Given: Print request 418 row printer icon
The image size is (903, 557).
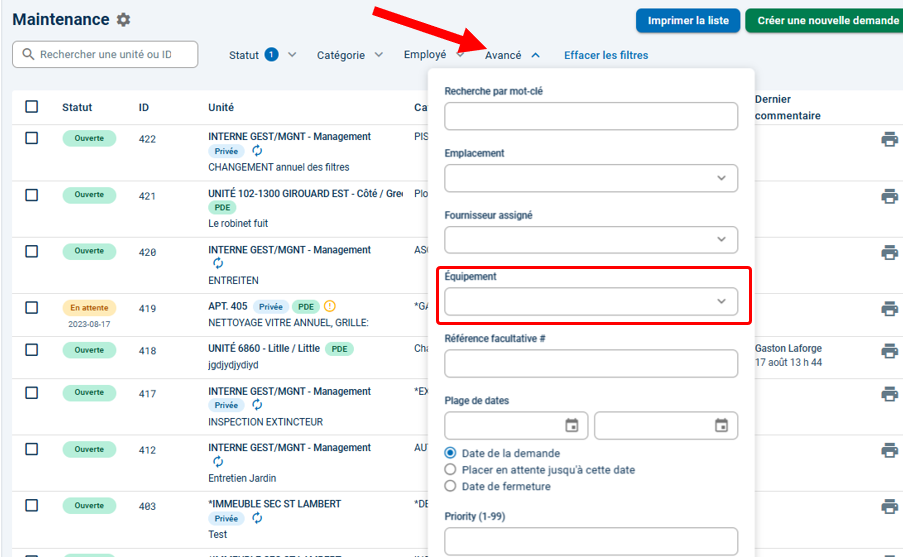Looking at the screenshot, I should 889,351.
